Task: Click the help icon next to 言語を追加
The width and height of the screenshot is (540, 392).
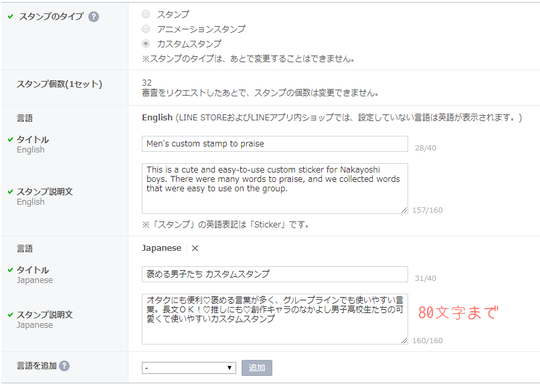Action: coord(64,366)
